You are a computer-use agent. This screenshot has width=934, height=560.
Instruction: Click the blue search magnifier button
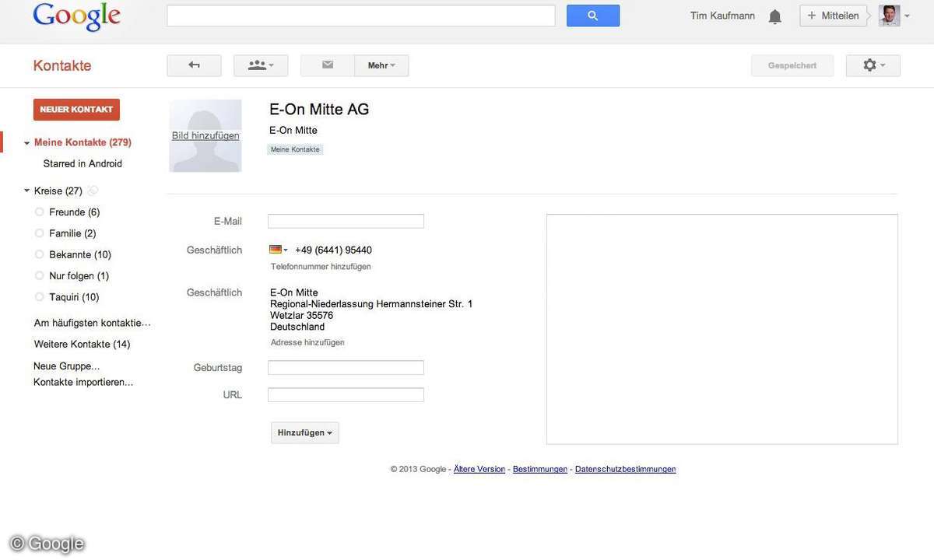coord(593,16)
